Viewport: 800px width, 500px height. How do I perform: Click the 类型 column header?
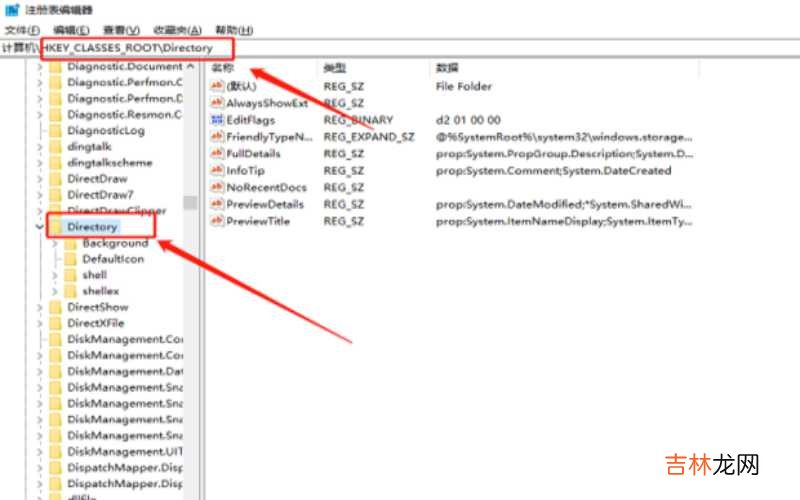click(333, 68)
